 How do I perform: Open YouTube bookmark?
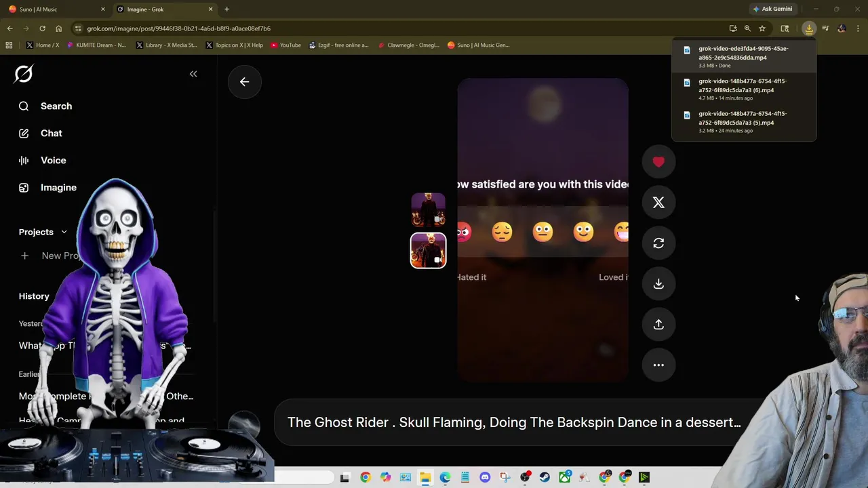[285, 45]
